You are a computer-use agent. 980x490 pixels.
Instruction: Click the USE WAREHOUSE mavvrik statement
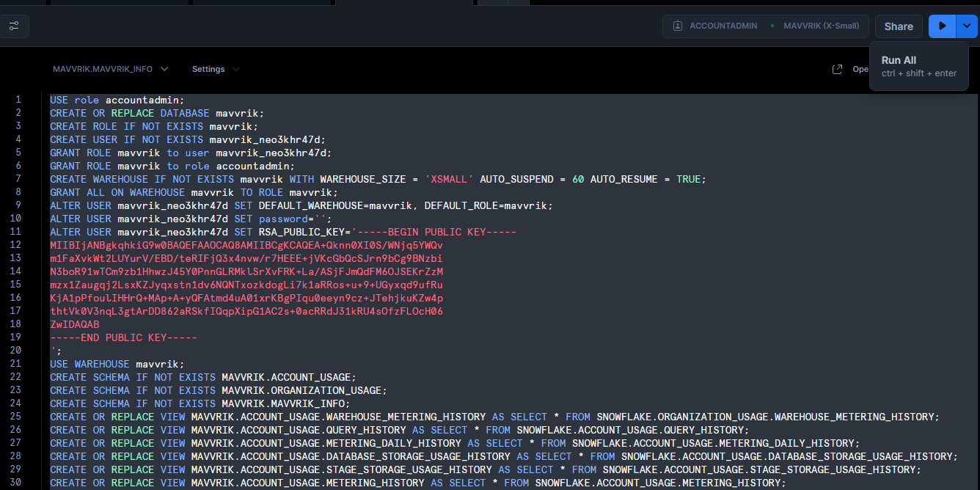click(117, 364)
